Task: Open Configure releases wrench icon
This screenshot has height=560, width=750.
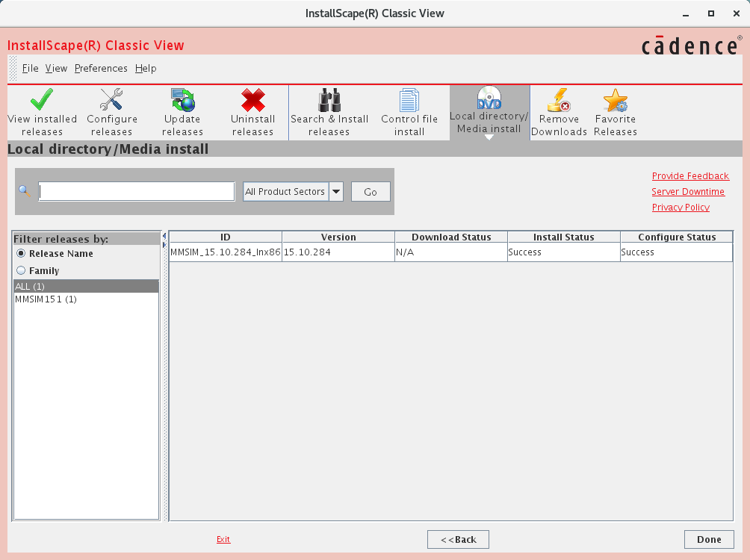Action: (x=111, y=99)
